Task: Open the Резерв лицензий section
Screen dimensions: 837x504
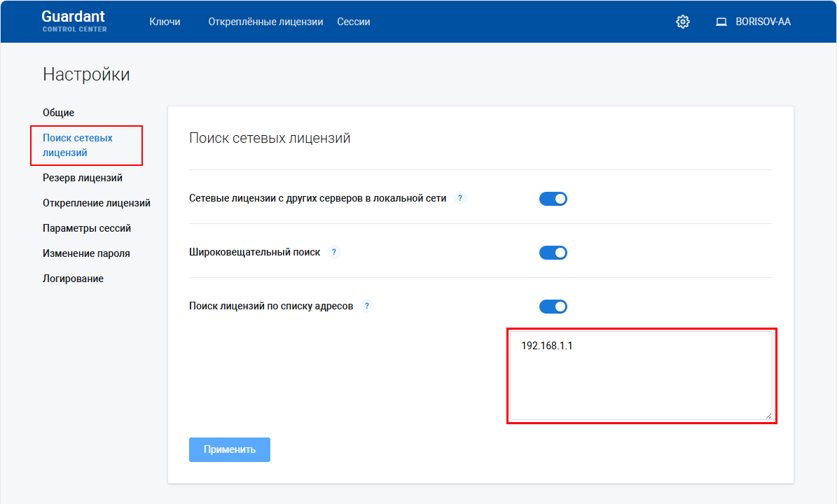Action: point(82,178)
